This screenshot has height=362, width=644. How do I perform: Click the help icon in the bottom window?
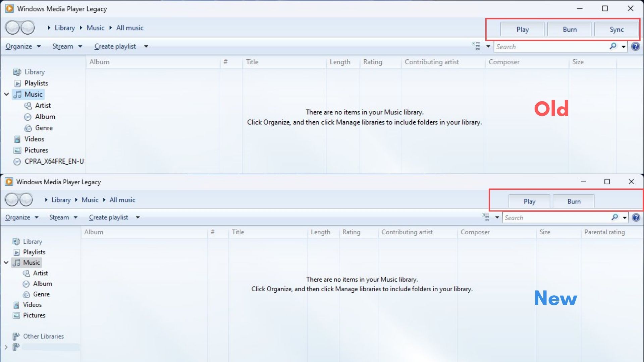(x=636, y=217)
